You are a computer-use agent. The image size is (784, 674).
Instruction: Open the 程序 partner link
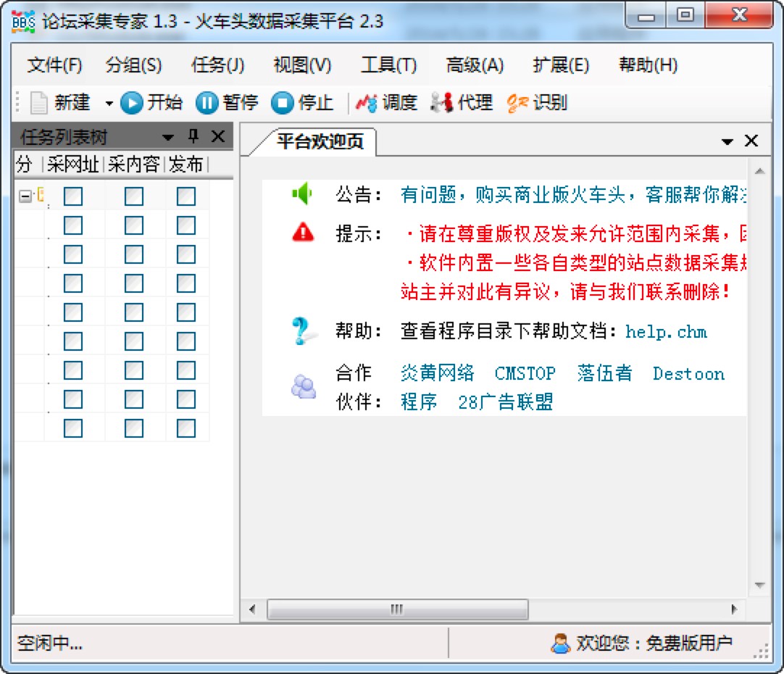pos(419,402)
